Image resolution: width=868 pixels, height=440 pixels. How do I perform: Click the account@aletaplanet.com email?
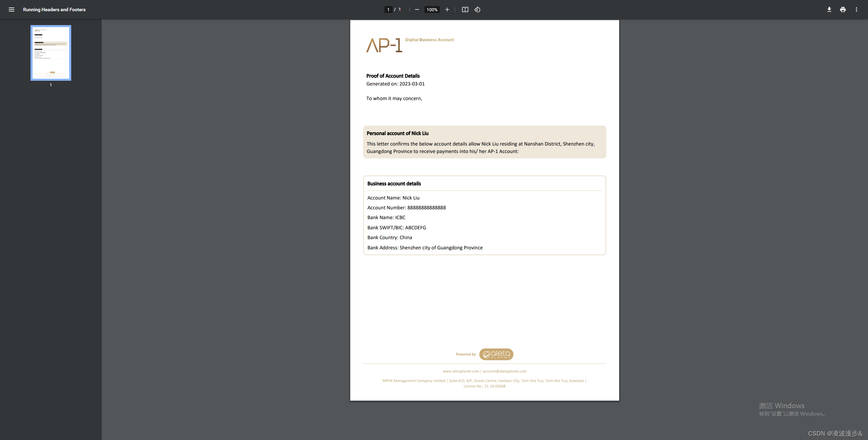(505, 371)
